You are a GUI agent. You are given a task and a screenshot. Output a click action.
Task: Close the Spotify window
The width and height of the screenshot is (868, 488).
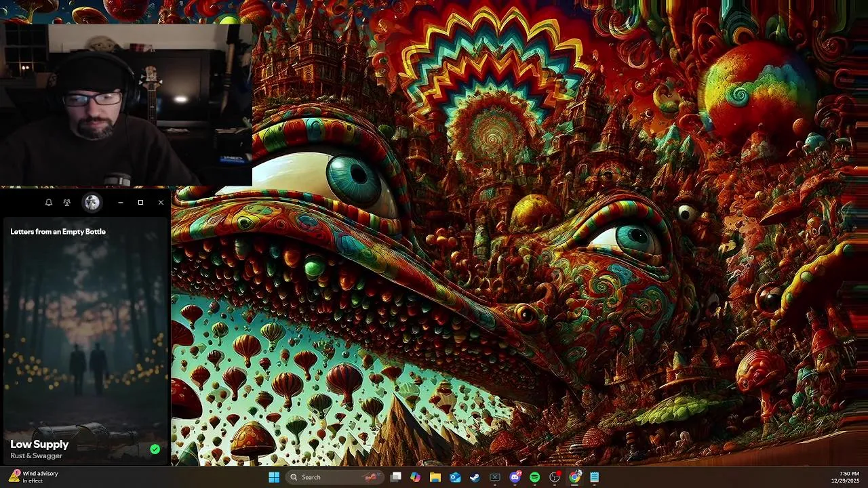(x=161, y=203)
